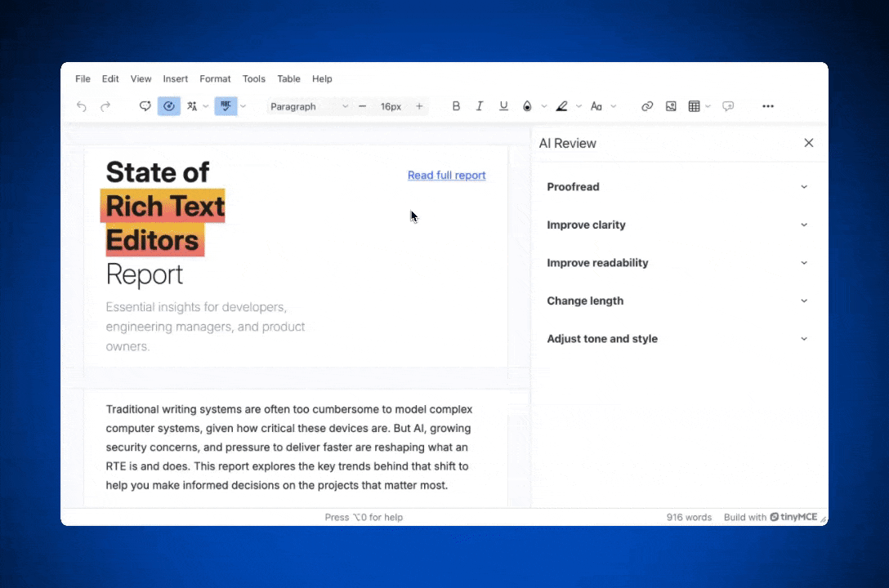Screen dimensions: 889x588
Task: Open the Format menu
Action: click(215, 78)
